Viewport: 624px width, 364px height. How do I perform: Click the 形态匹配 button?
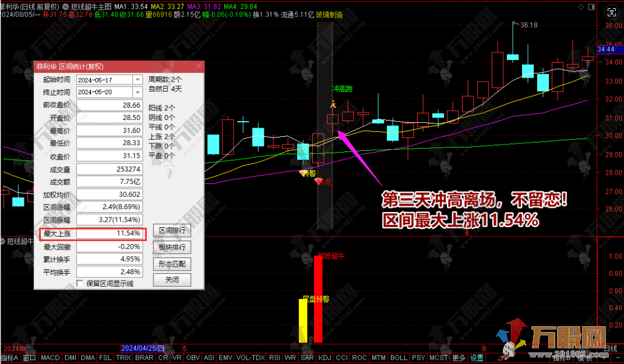pos(172,264)
